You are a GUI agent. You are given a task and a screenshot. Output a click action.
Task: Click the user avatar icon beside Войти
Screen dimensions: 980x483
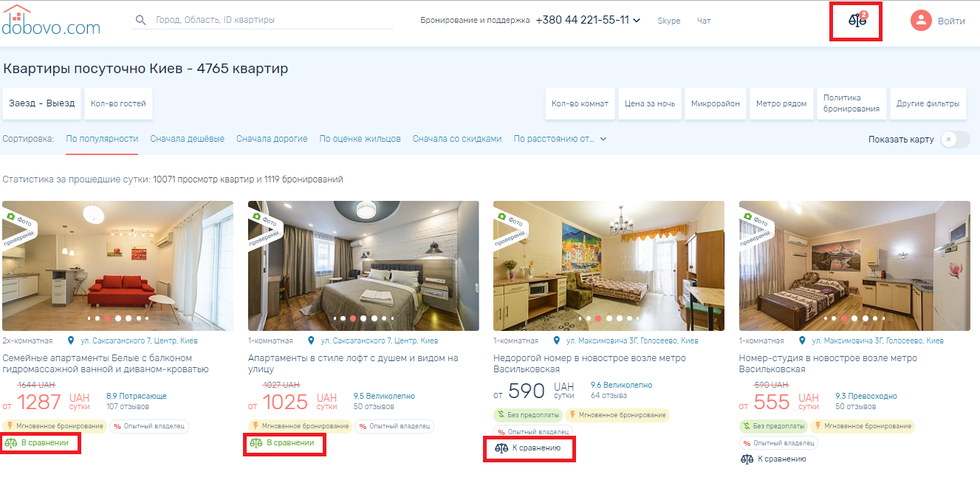(x=921, y=21)
